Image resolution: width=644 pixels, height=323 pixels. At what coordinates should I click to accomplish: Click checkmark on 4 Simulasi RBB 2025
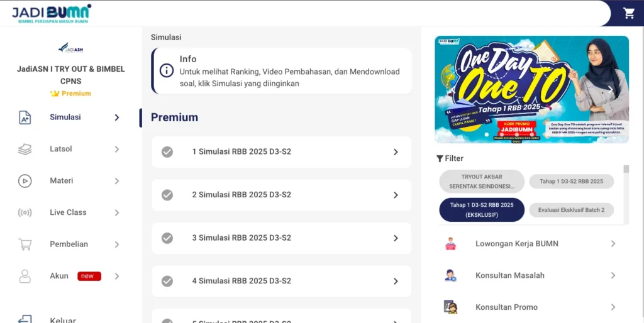tap(167, 281)
